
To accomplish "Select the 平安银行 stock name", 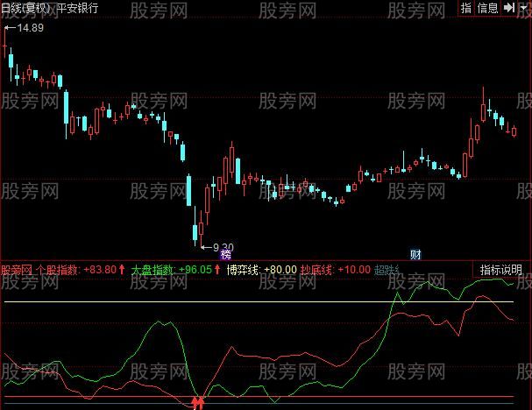I will click(77, 8).
